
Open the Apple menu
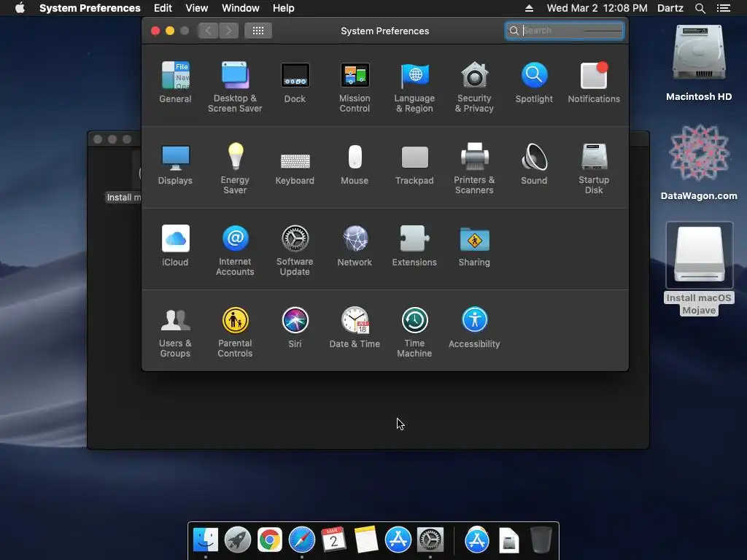20,8
